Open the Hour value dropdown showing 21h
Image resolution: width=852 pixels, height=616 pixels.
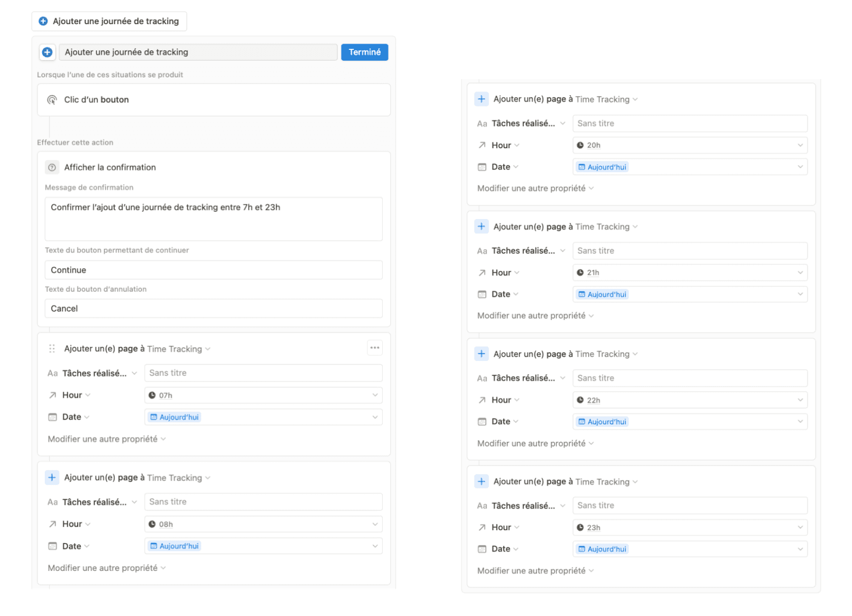(x=690, y=273)
